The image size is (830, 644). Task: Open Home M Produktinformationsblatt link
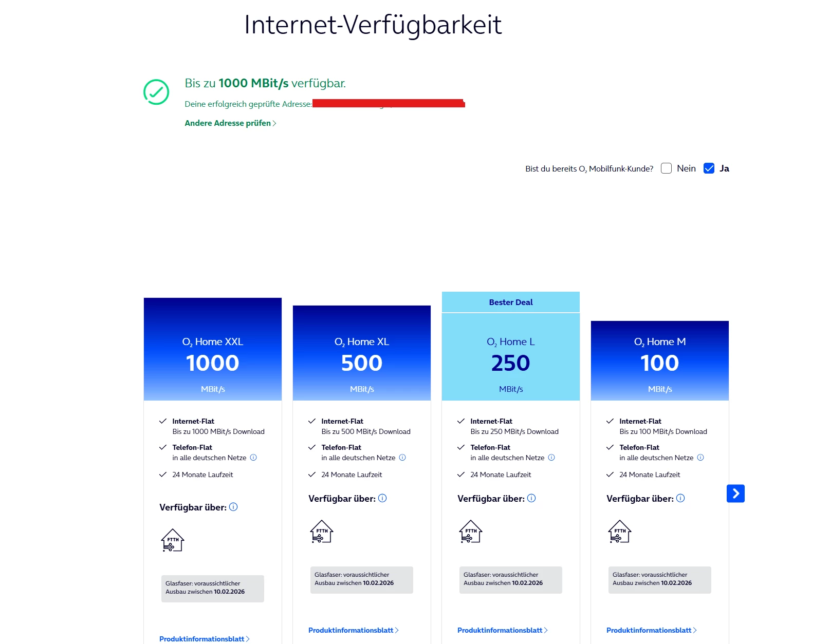[x=651, y=630]
